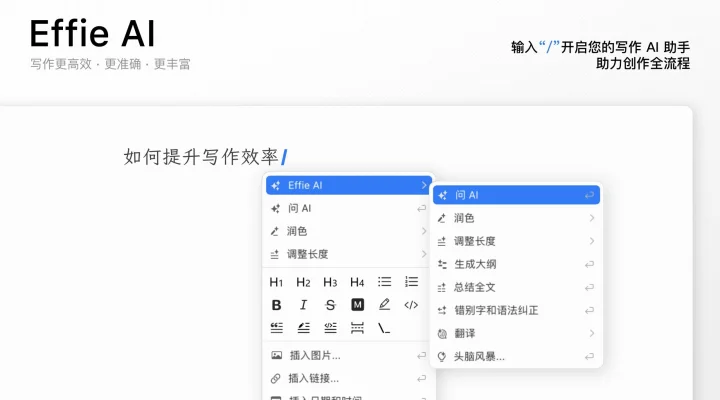Start 头脑风暴... from the submenu
This screenshot has width=720, height=400.
516,356
